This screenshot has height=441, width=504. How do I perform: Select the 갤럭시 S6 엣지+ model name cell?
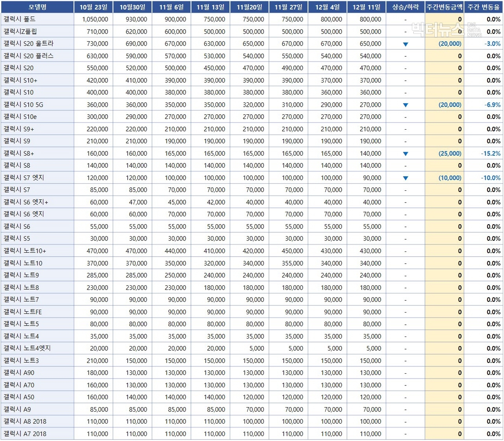(x=37, y=203)
